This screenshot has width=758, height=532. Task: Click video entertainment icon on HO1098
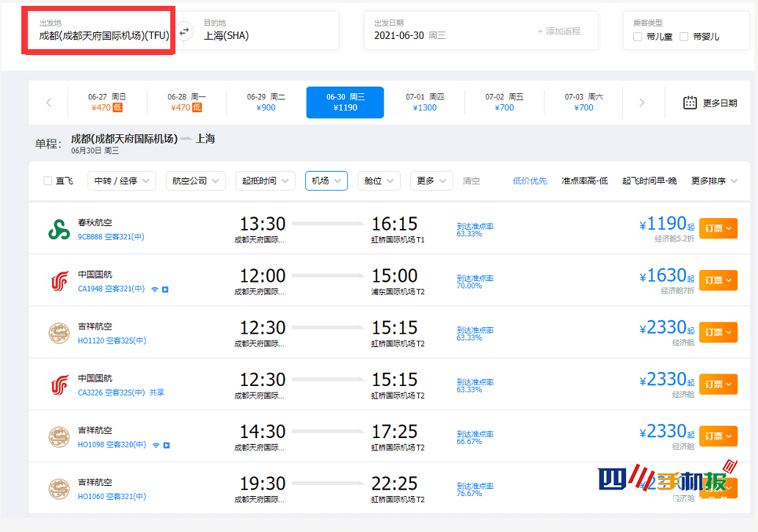tap(167, 445)
